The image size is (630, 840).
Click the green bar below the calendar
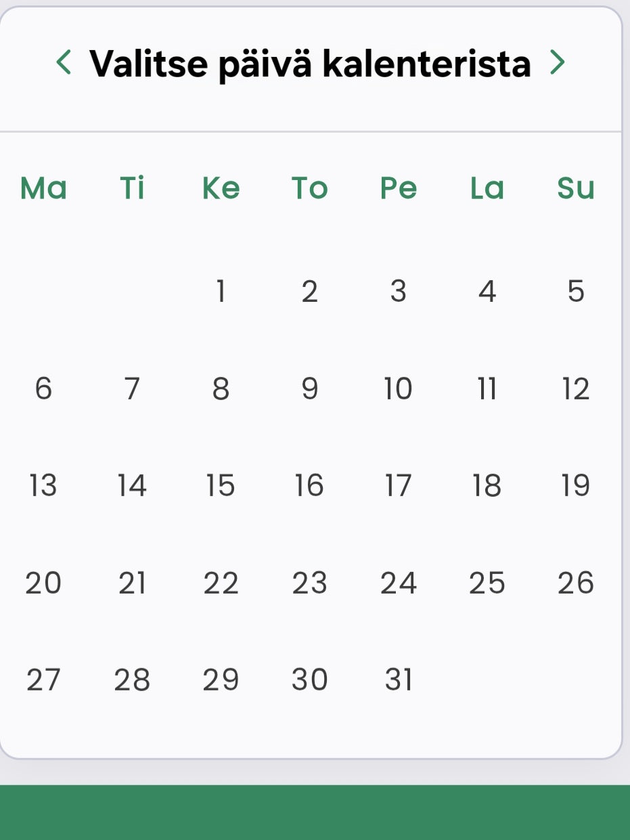tap(315, 812)
